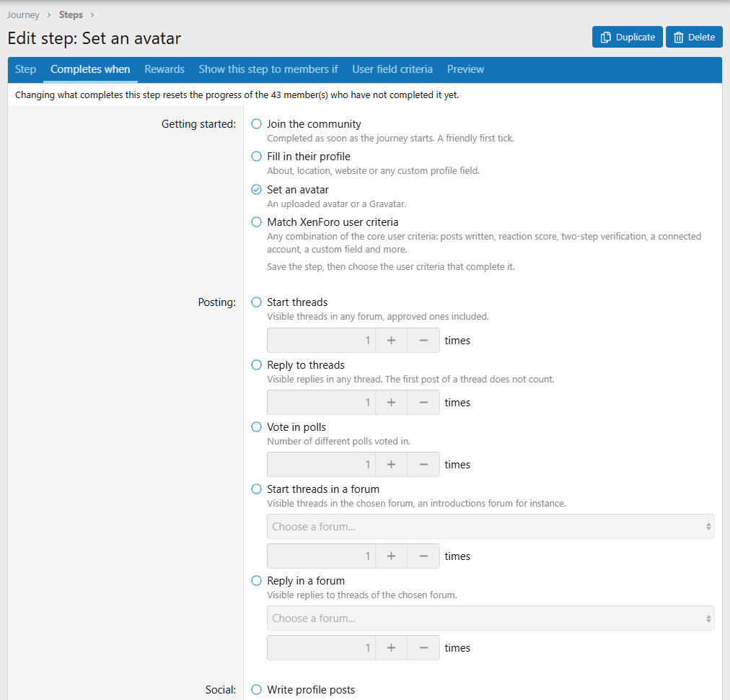The height and width of the screenshot is (700, 730).
Task: Click the 'Save the step, then choose' note
Action: point(390,267)
